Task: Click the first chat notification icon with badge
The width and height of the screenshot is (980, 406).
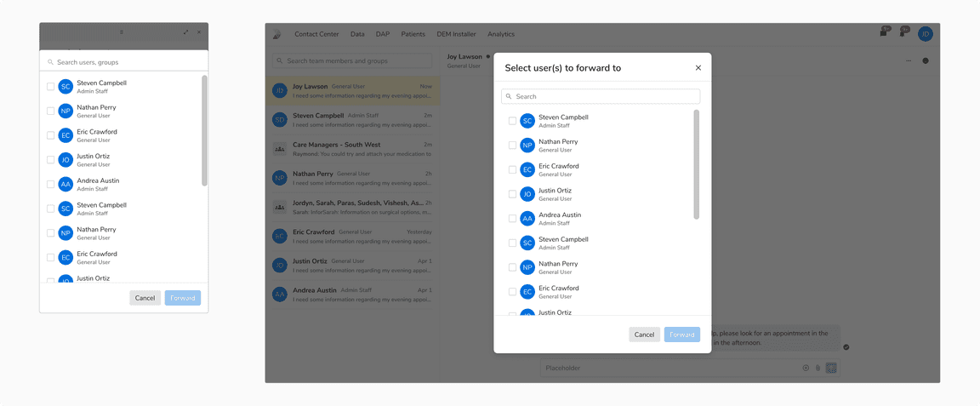Action: [x=885, y=31]
